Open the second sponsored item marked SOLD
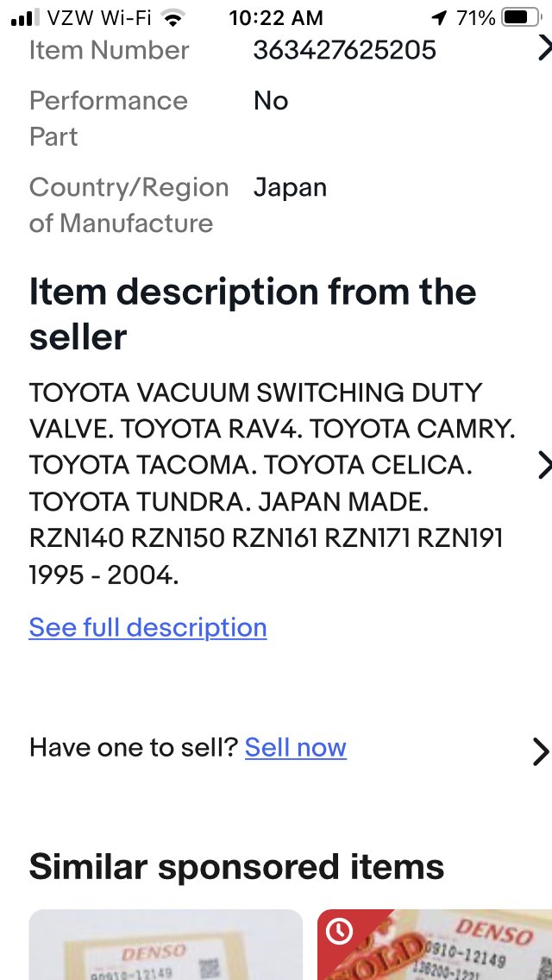Screen dimensions: 552x980 point(435,945)
